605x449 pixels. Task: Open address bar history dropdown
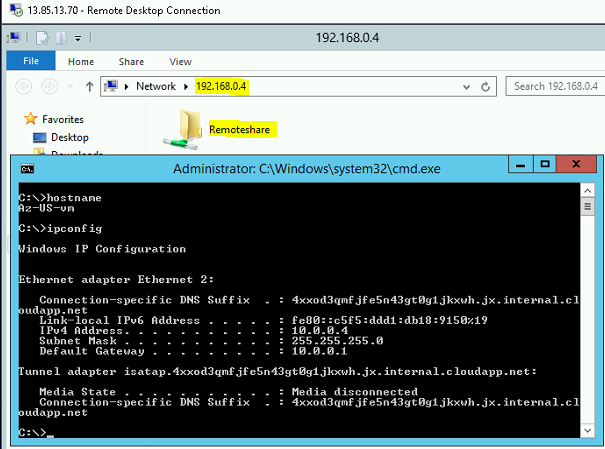pyautogui.click(x=466, y=86)
